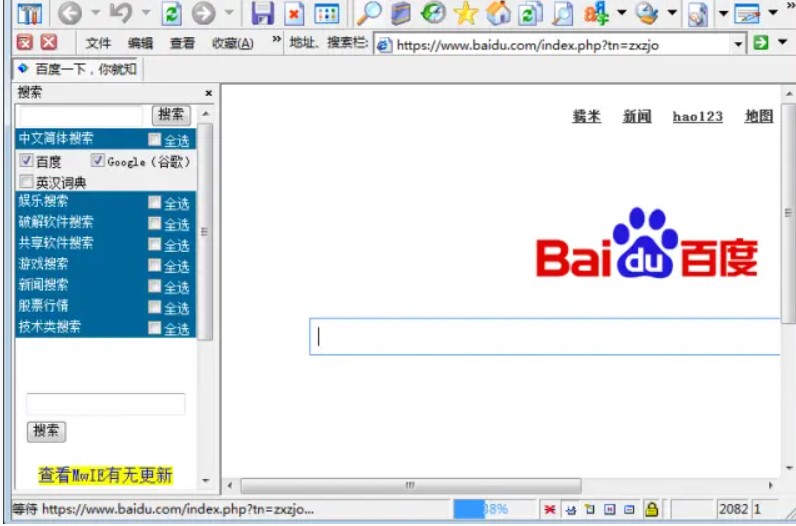This screenshot has height=526, width=796.
Task: Open dropdown arrow beside cleanup brush icon
Action: (x=672, y=12)
